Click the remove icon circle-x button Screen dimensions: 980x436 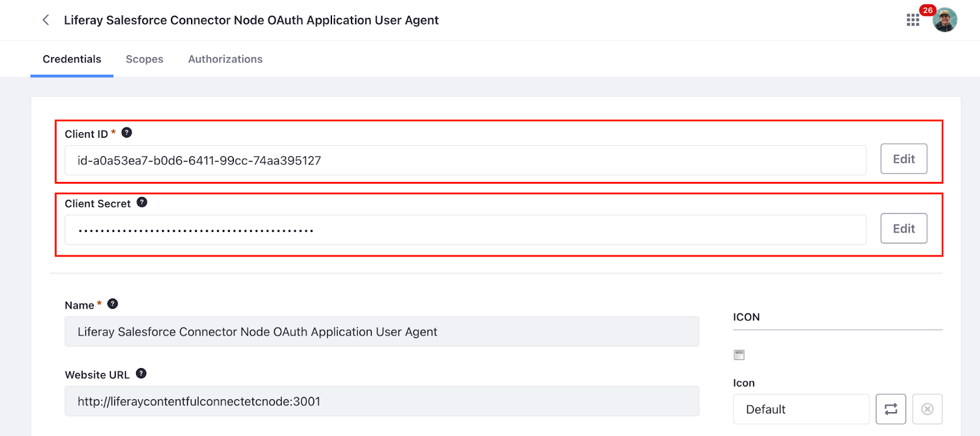[x=927, y=409]
